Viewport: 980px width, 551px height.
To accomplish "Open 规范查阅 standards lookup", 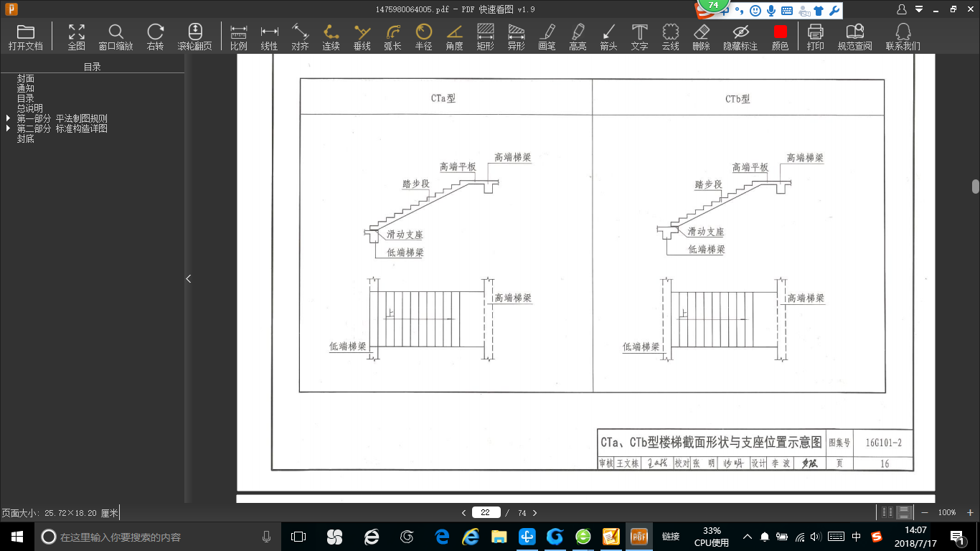I will (x=854, y=36).
